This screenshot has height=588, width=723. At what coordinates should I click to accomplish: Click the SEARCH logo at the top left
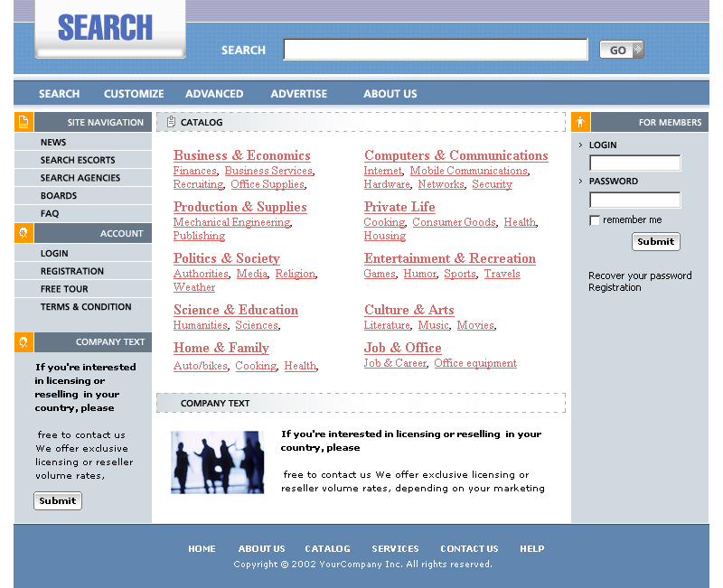tap(106, 28)
